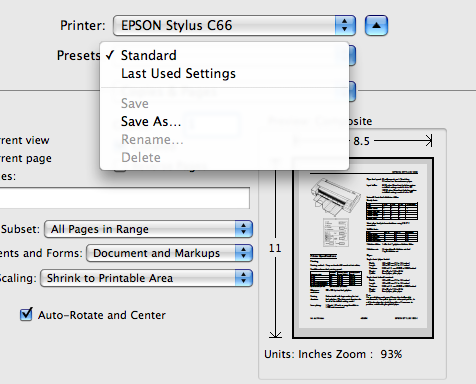Open the Printer dropdown showing EPSON Stylus C66

(x=234, y=25)
